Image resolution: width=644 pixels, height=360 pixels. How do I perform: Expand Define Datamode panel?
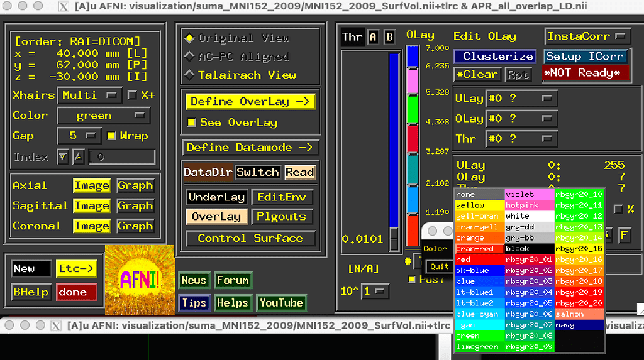250,148
